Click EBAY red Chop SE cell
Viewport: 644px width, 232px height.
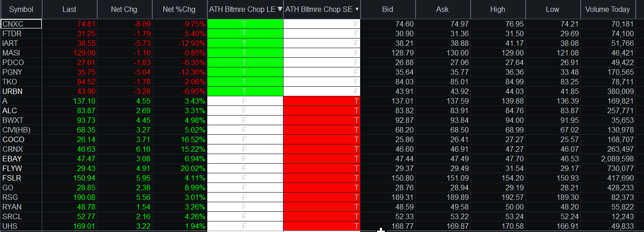coord(322,159)
